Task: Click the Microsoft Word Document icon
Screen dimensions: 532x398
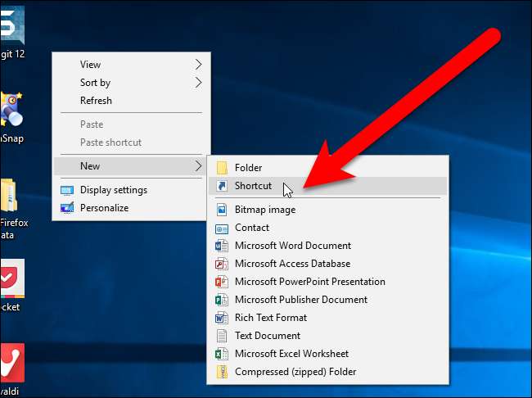Action: 221,246
